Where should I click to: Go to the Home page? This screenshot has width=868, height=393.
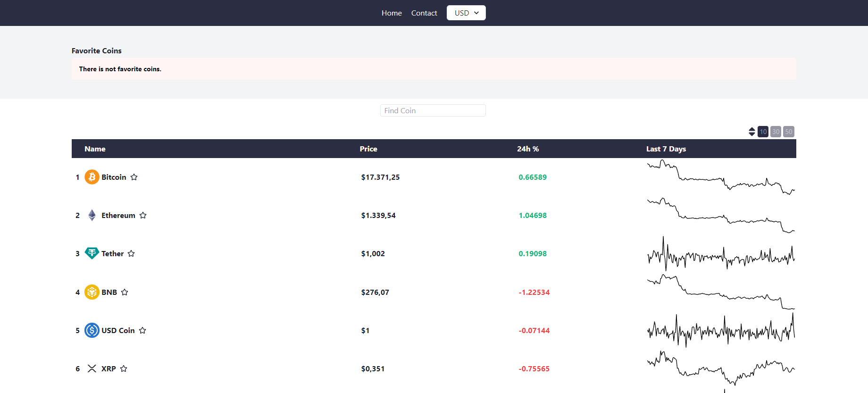[x=392, y=13]
